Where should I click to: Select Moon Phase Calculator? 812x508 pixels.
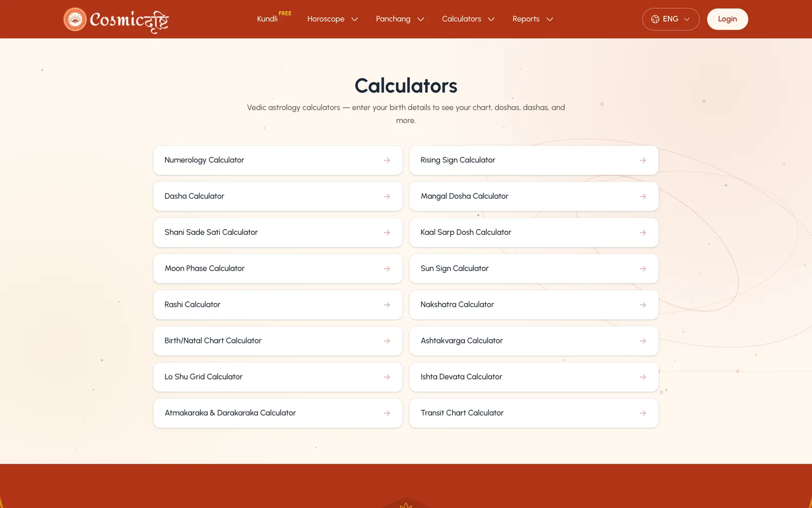point(278,269)
